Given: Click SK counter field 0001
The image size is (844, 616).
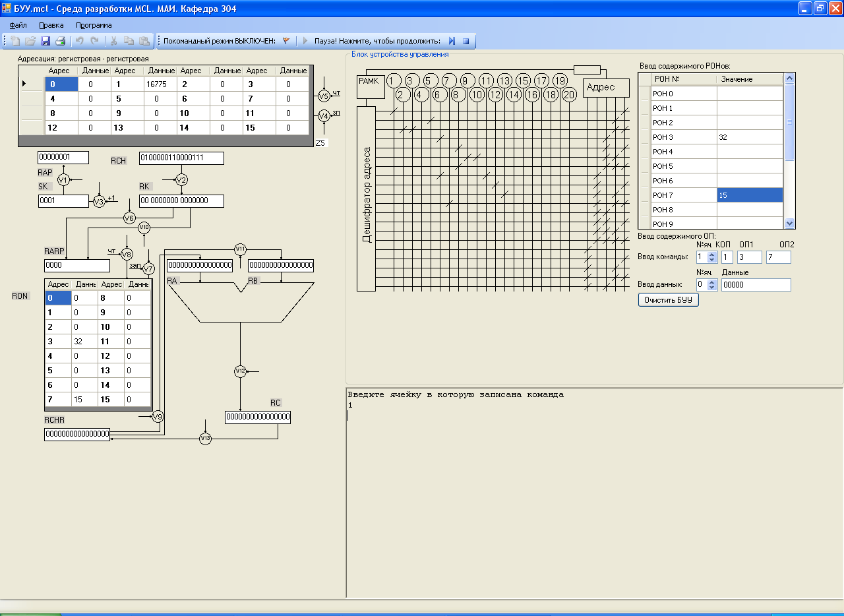Looking at the screenshot, I should coord(63,201).
